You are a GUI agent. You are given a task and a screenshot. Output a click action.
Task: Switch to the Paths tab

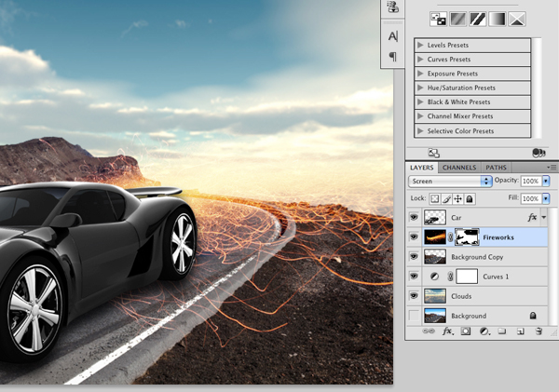click(496, 168)
